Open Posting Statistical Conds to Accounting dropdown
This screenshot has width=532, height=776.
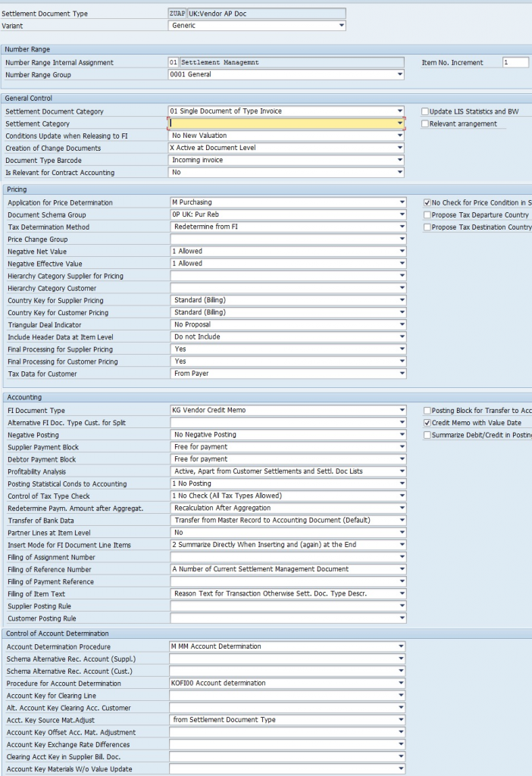coord(288,483)
